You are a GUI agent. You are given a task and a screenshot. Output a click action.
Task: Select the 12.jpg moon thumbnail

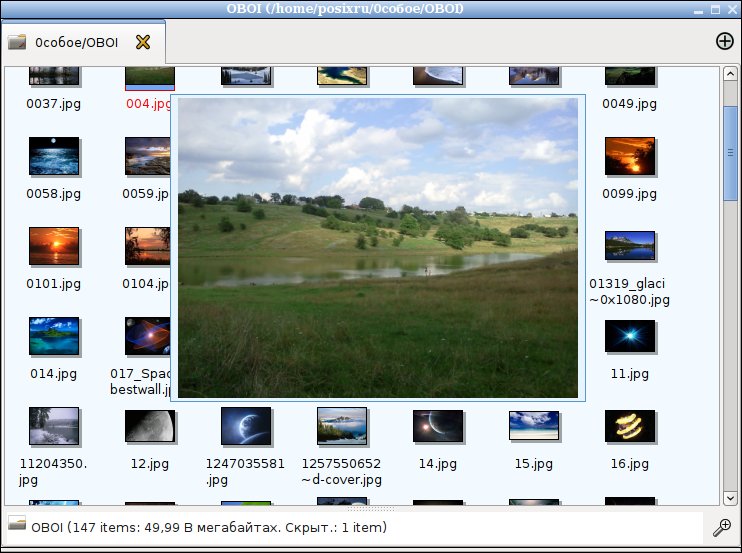150,426
